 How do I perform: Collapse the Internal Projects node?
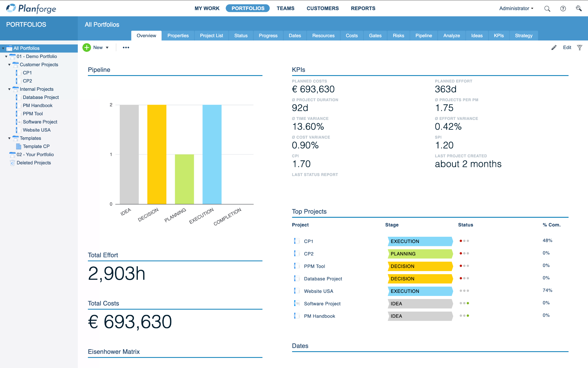pos(9,89)
